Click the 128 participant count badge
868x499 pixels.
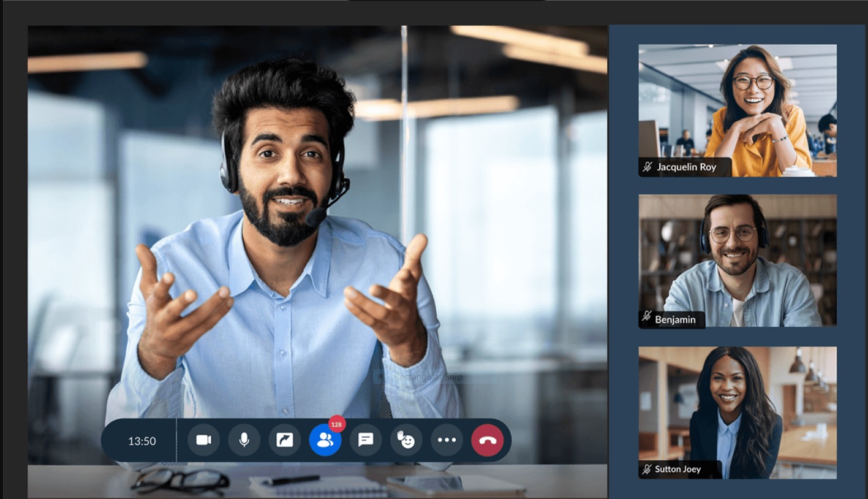[336, 424]
